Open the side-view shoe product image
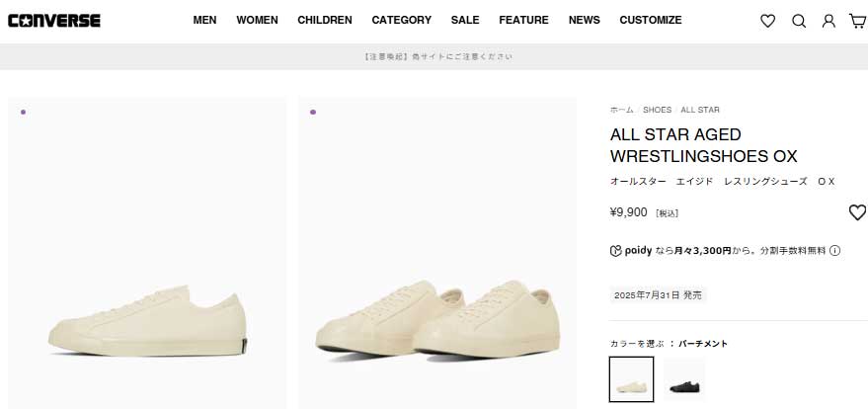 click(x=147, y=252)
